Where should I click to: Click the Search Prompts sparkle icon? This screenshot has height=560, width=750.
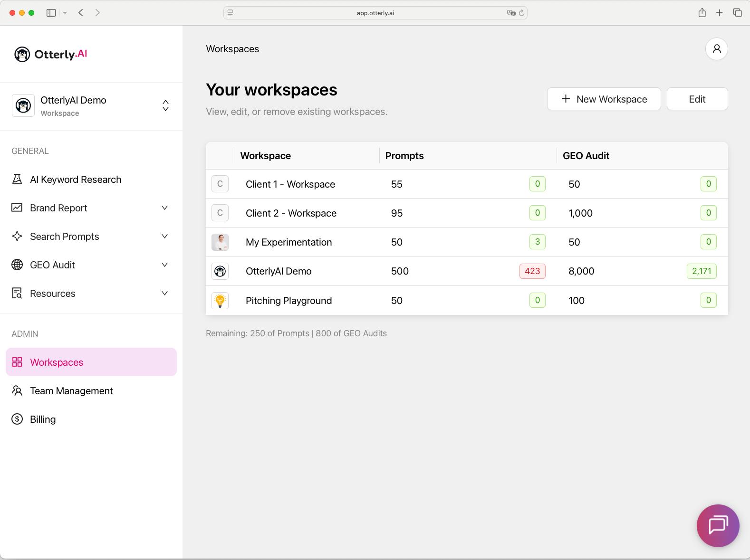17,236
